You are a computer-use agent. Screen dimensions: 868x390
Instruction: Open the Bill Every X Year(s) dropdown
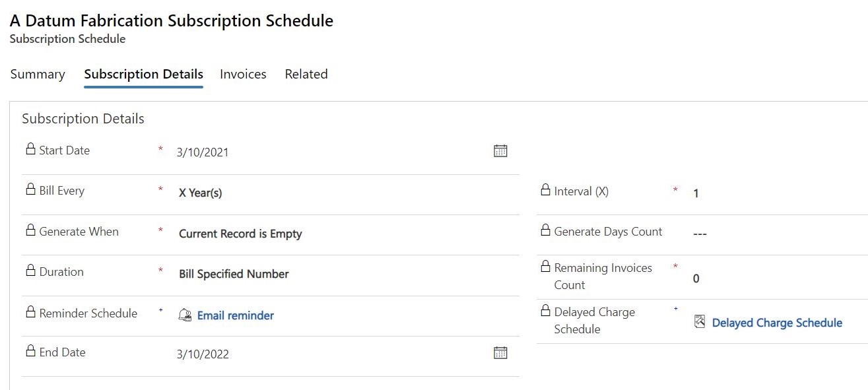[x=346, y=193]
